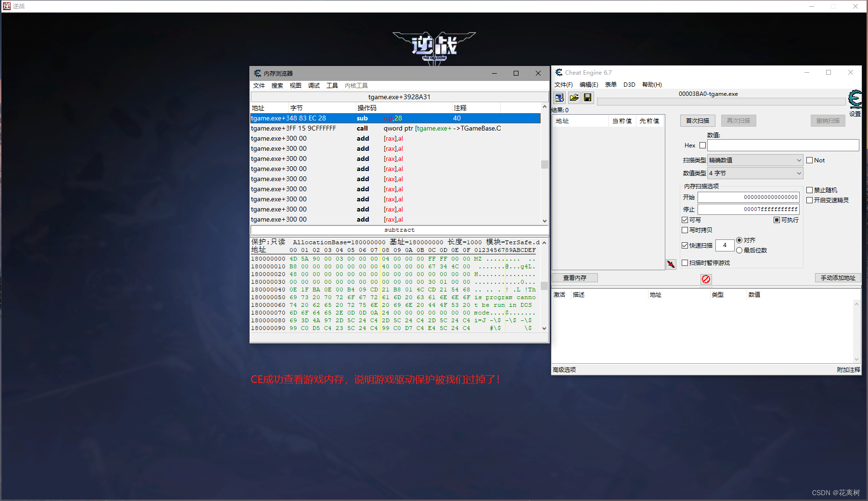Open the 调试 menu in Memory Viewer
This screenshot has width=868, height=501.
[x=314, y=86]
